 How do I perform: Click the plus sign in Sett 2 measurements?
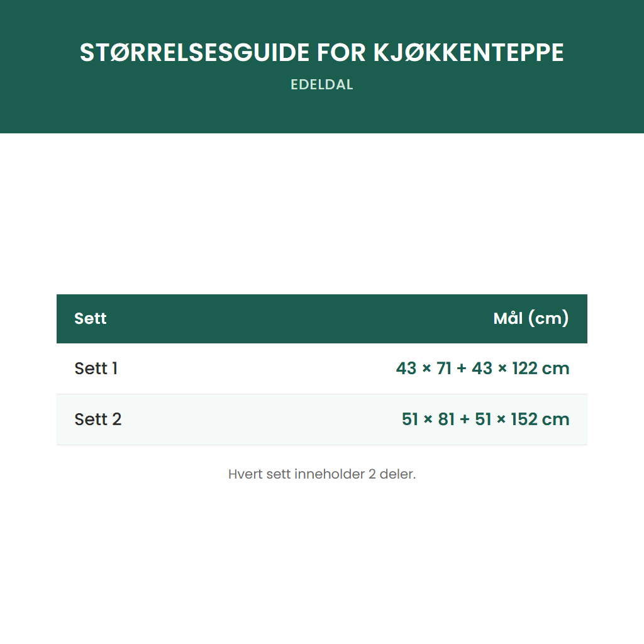click(x=465, y=419)
